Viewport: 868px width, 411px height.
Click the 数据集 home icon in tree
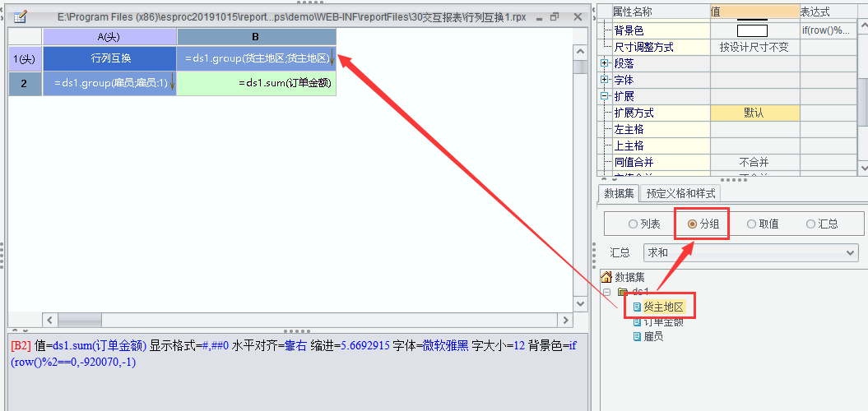coord(606,277)
